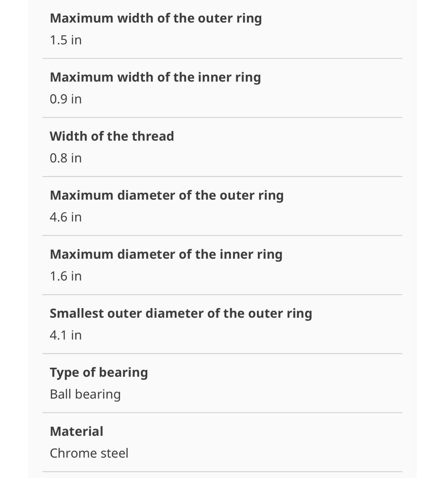The image size is (448, 478).
Task: Click divider below the Ball bearing value
Action: click(x=222, y=413)
